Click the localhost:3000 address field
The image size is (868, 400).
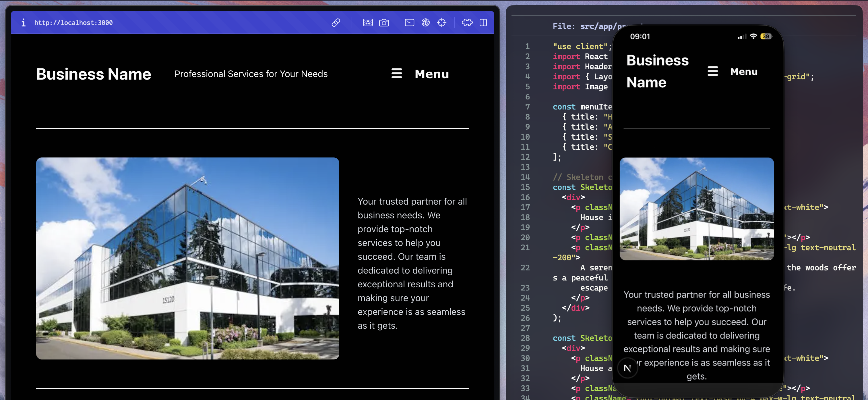tap(73, 23)
